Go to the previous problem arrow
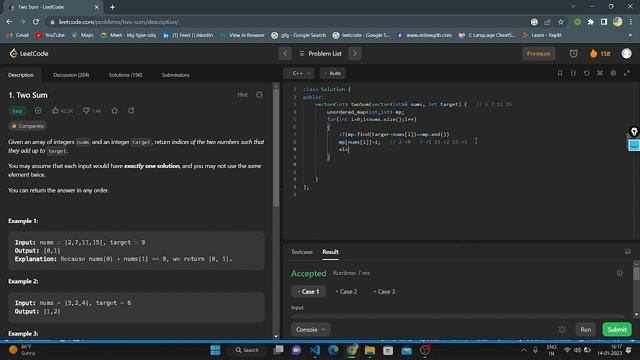The height and width of the screenshot is (360, 640). (285, 53)
